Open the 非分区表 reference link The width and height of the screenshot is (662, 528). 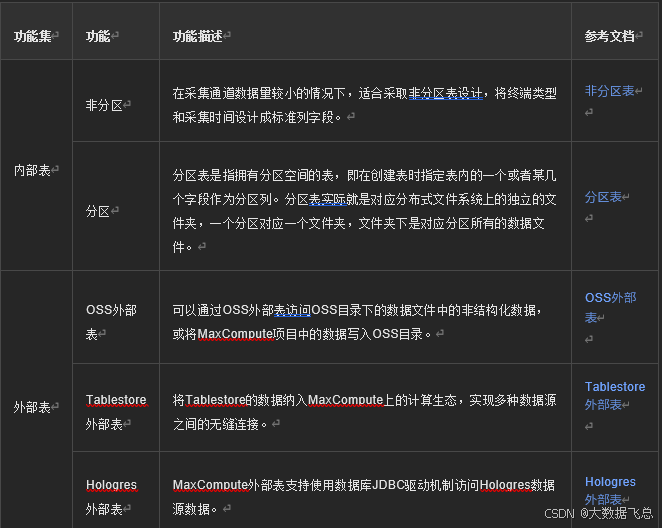(x=610, y=91)
